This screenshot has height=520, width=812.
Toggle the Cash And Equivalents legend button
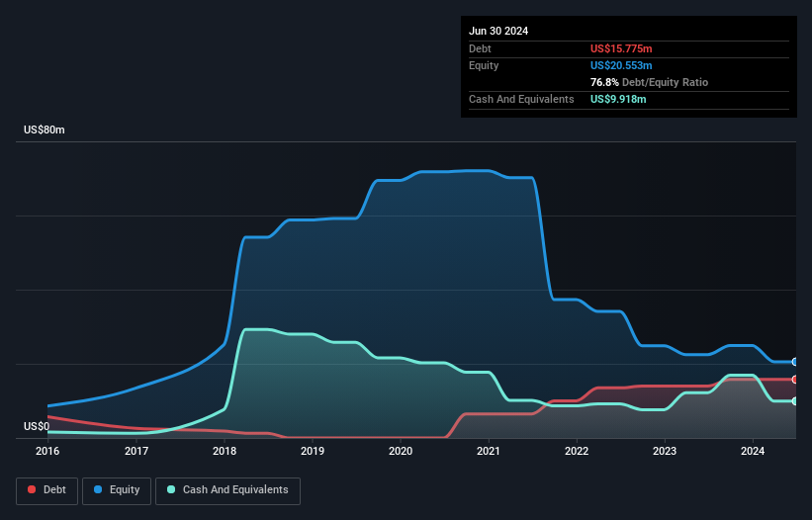(x=227, y=490)
